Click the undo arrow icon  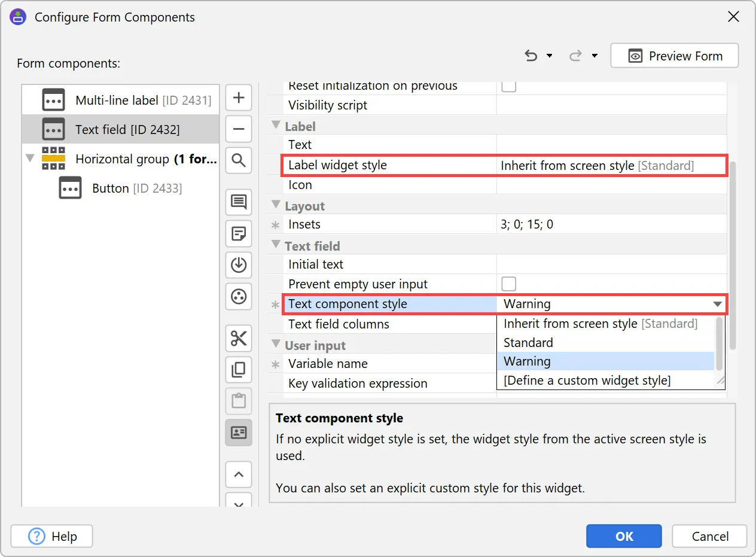point(531,56)
